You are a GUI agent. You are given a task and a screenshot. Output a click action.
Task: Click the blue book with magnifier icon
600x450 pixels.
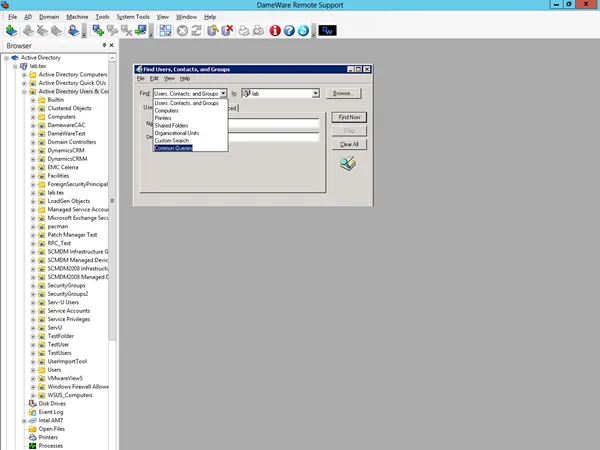73,31
